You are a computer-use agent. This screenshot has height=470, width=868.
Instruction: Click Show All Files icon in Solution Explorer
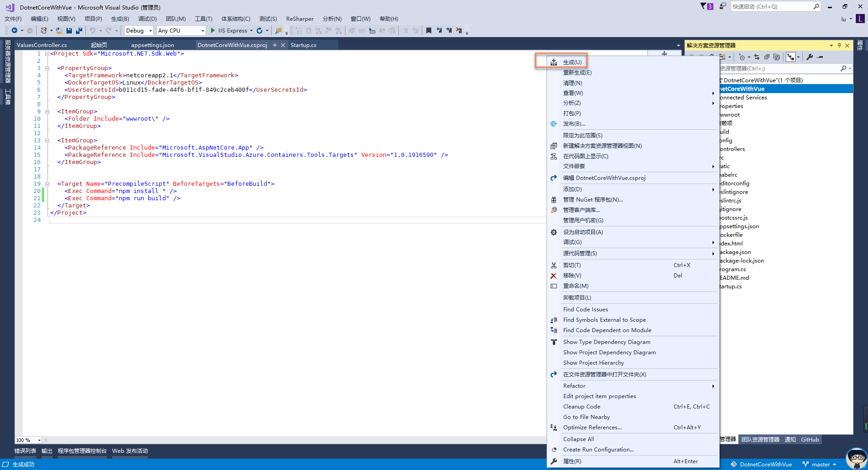point(777,57)
